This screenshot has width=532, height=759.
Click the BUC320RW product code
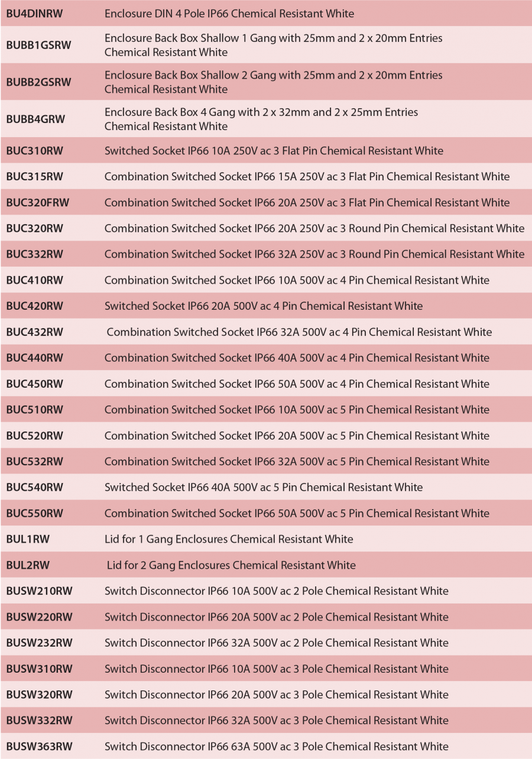[x=34, y=228]
